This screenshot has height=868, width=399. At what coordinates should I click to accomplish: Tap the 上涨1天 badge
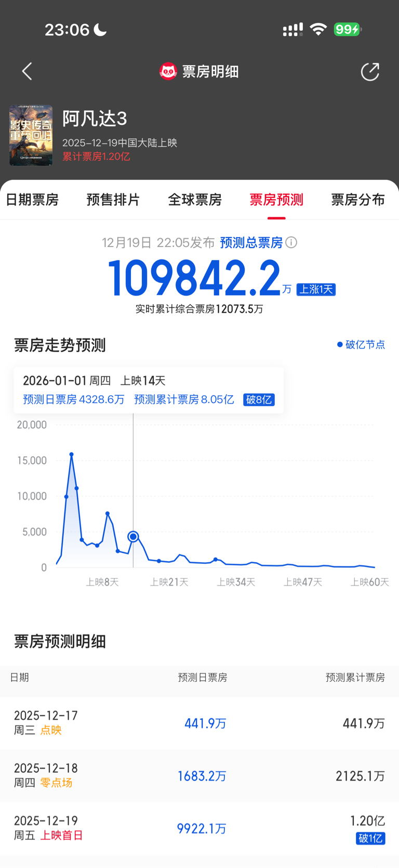click(x=316, y=289)
